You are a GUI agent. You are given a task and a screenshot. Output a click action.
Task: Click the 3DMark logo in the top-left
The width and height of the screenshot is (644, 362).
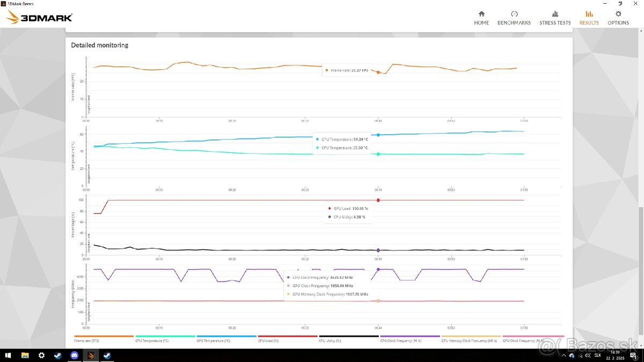point(38,17)
